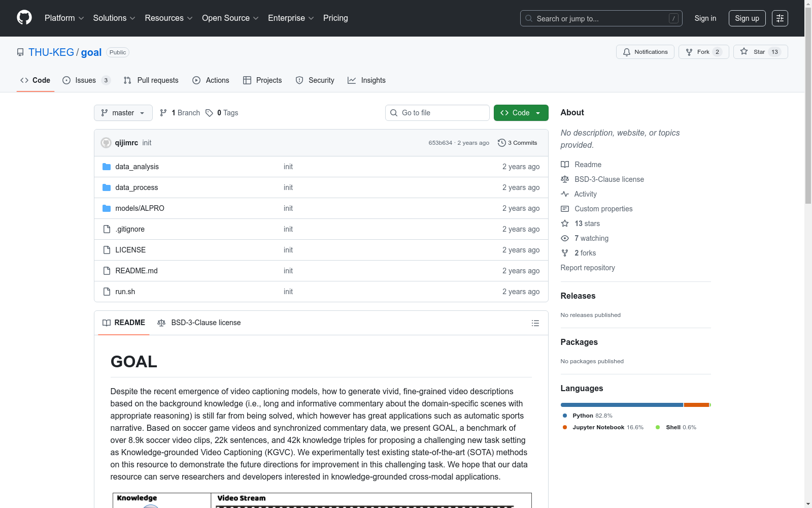This screenshot has width=812, height=508.
Task: Click the star icon next to 13 stars
Action: tap(565, 224)
